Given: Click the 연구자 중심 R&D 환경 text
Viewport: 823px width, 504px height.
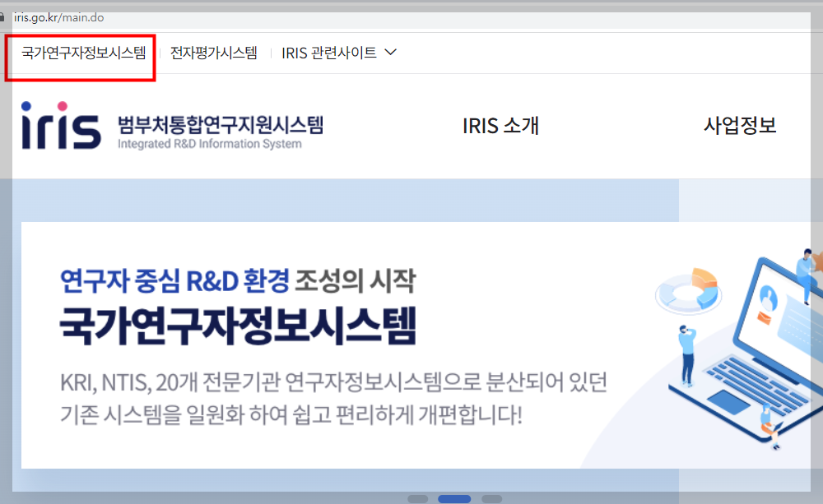Looking at the screenshot, I should [174, 280].
